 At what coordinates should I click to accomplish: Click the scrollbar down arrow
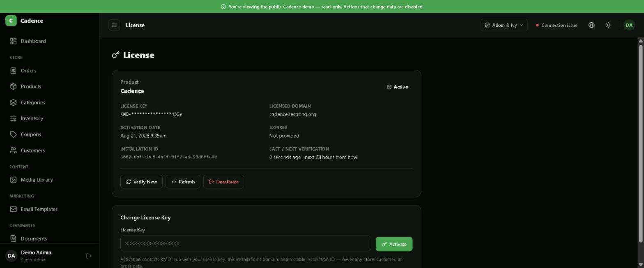coord(640,265)
